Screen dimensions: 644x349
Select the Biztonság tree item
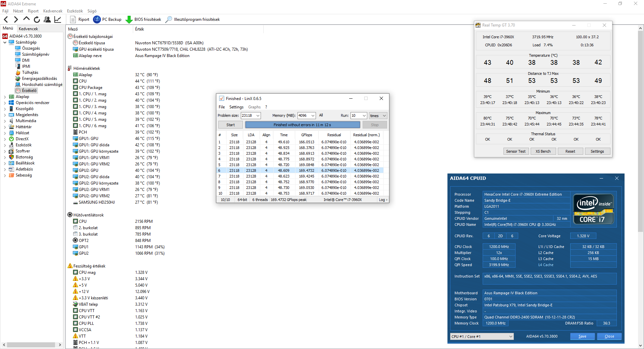point(24,157)
